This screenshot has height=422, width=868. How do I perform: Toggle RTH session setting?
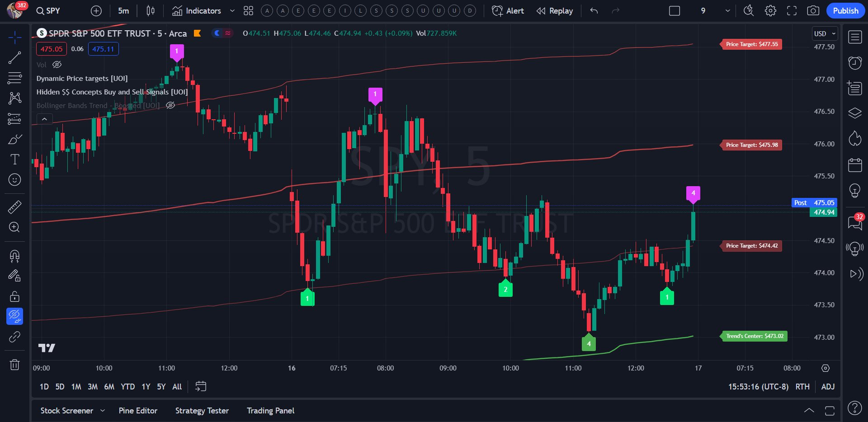[802, 387]
